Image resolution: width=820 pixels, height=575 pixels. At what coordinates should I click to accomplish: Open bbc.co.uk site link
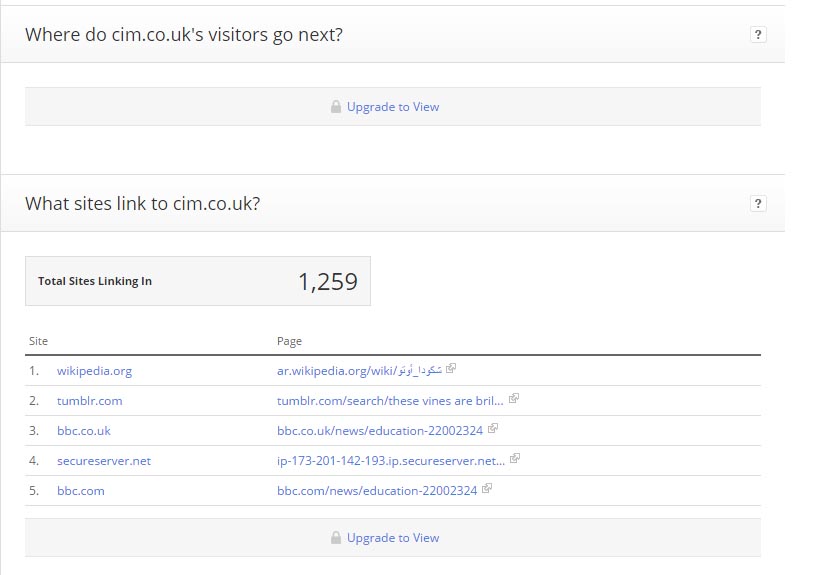(x=84, y=431)
